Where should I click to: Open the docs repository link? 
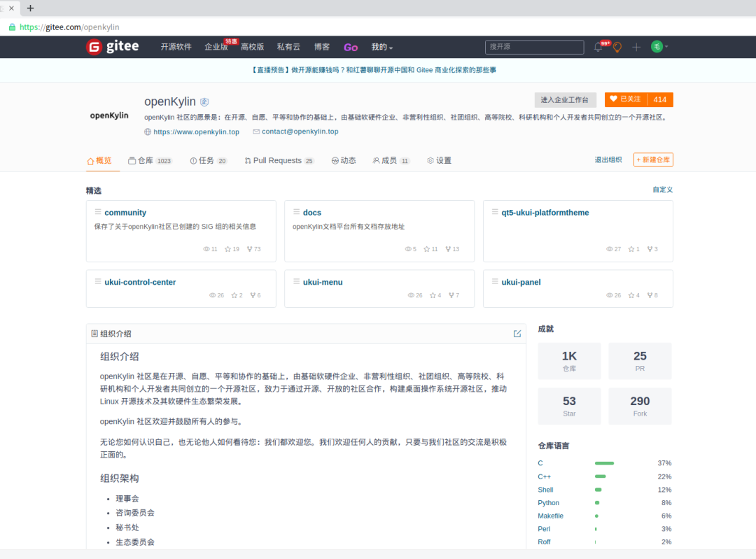(x=312, y=213)
